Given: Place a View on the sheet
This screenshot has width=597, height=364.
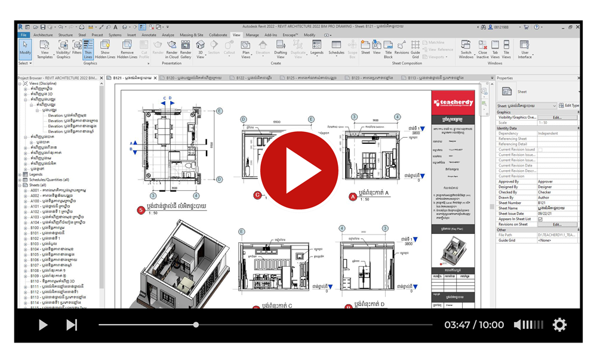Looking at the screenshot, I should pyautogui.click(x=377, y=48).
